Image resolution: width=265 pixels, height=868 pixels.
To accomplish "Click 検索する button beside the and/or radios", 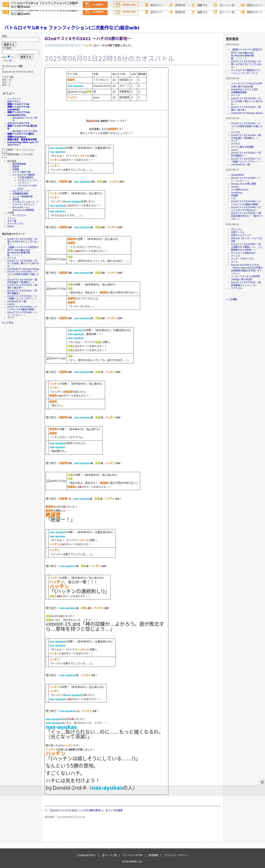I will click(26, 57).
